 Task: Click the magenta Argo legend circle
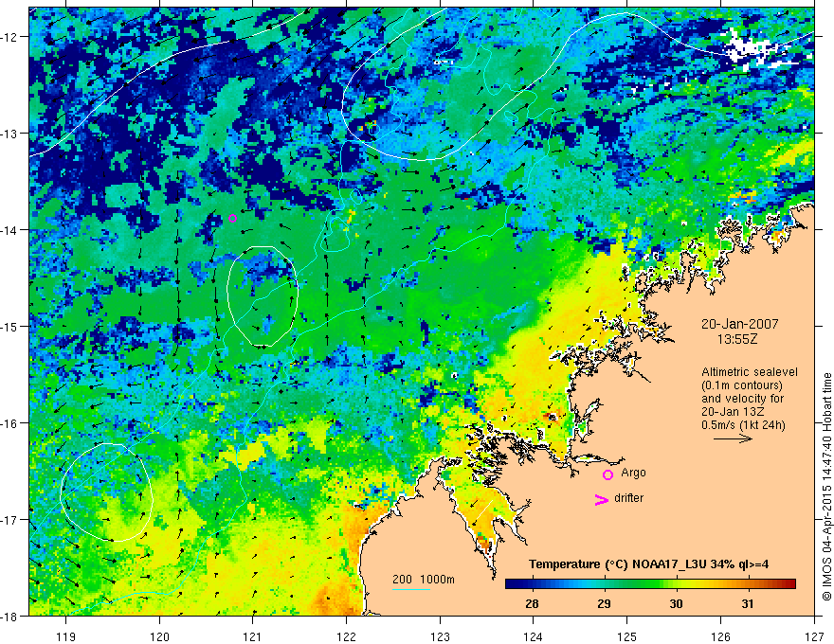[607, 474]
